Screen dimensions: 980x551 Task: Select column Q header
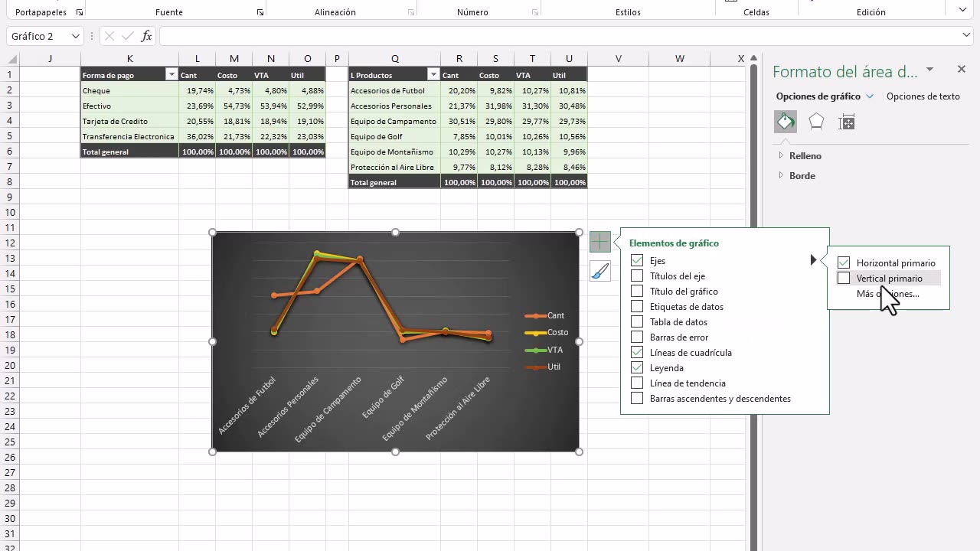[394, 59]
